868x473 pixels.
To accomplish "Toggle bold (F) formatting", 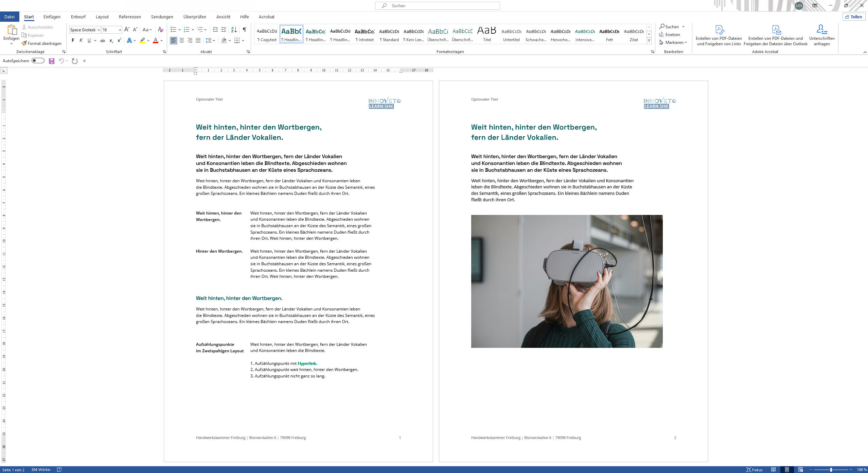I will coord(73,40).
